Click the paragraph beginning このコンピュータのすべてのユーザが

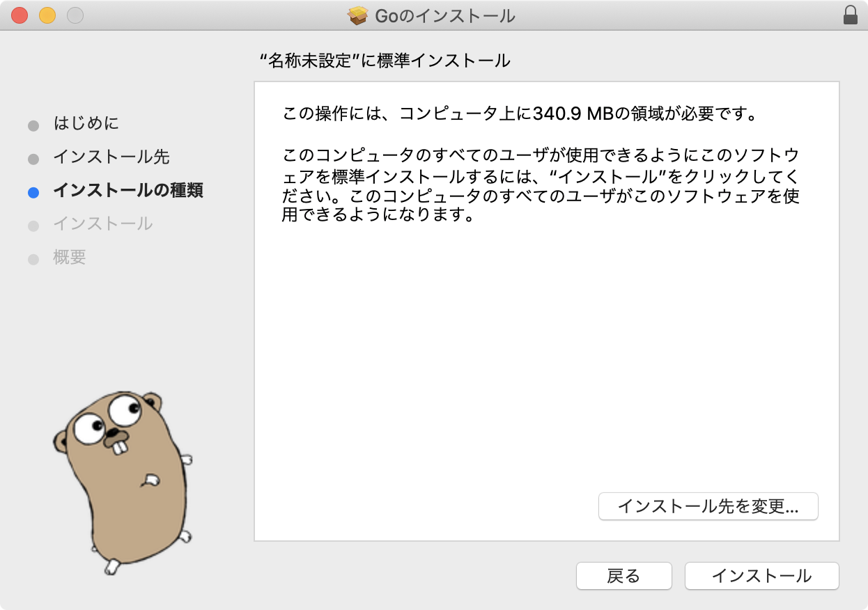pyautogui.click(x=541, y=185)
